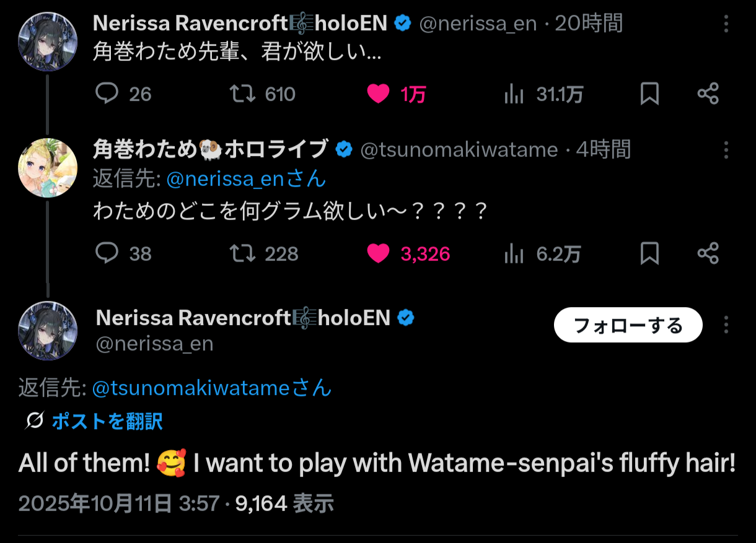Open more options on Nerissa's first post
Screen dimensions: 756x543
tap(726, 24)
